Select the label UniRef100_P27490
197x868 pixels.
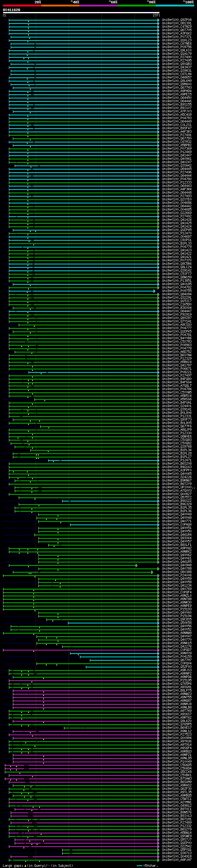(177, 57)
